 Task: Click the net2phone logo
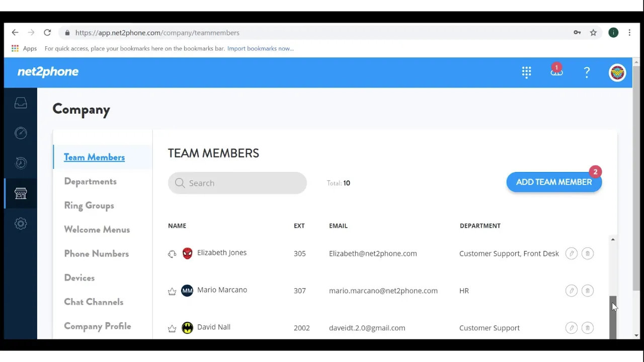(x=48, y=72)
